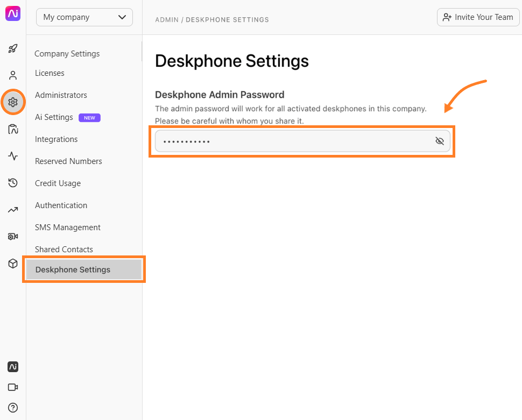This screenshot has width=522, height=420.
Task: Click the Deskphone Admin Password field
Action: (x=302, y=141)
